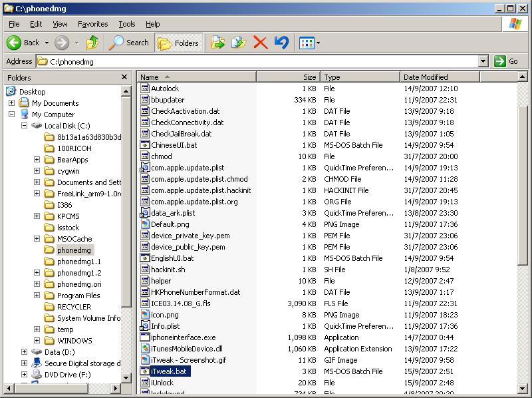The image size is (532, 398).
Task: Click the Folders pane scroll right arrow
Action: [x=116, y=388]
